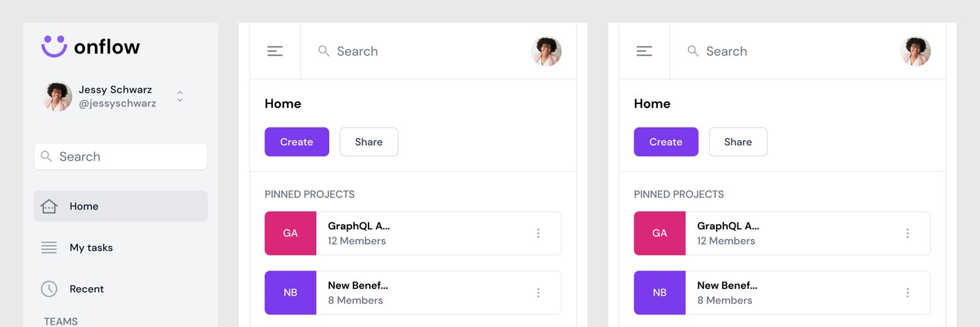
Task: Click Create button in middle panel
Action: pos(297,142)
